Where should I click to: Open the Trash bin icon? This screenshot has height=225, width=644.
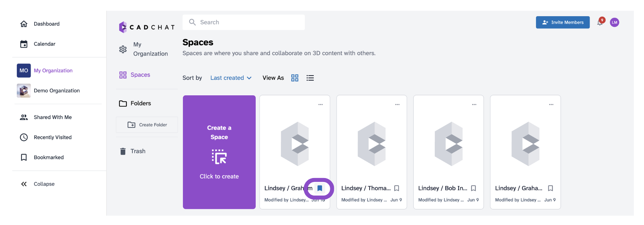(x=123, y=151)
